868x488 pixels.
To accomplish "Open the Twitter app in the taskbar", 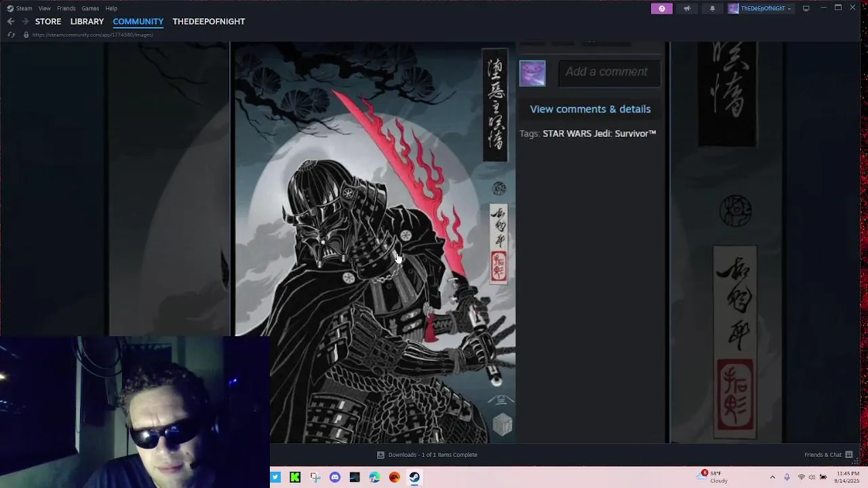I will pos(275,477).
